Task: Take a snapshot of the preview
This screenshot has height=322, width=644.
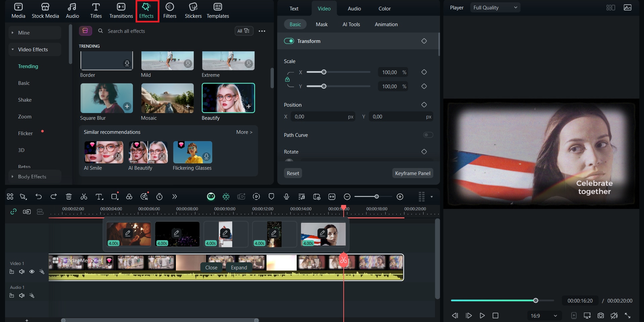Action: point(601,316)
